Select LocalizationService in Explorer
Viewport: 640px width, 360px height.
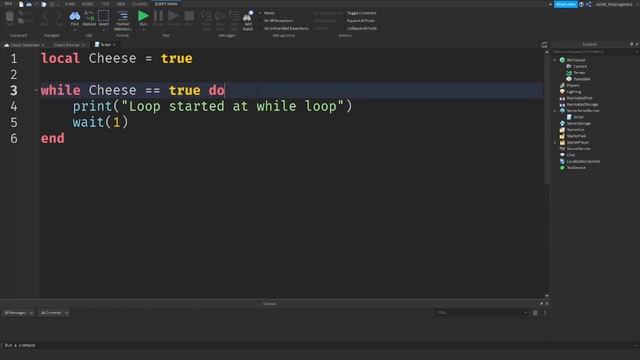point(583,161)
